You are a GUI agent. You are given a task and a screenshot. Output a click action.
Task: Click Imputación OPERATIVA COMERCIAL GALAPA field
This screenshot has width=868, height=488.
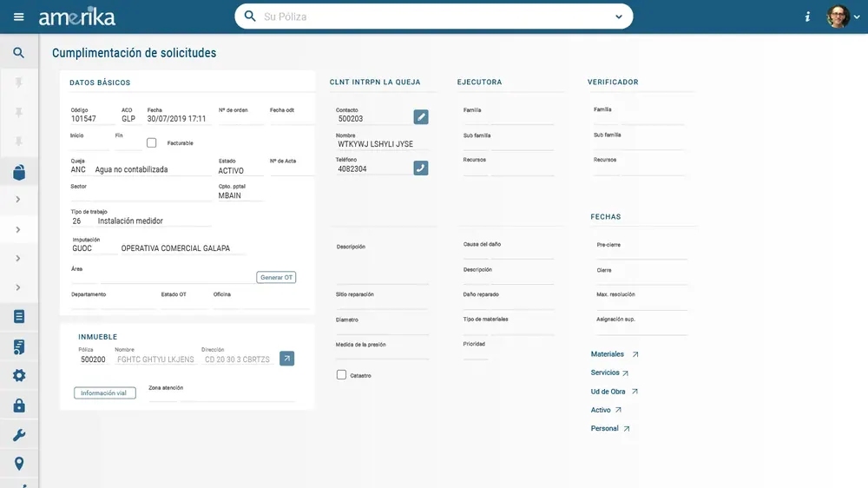click(x=182, y=248)
